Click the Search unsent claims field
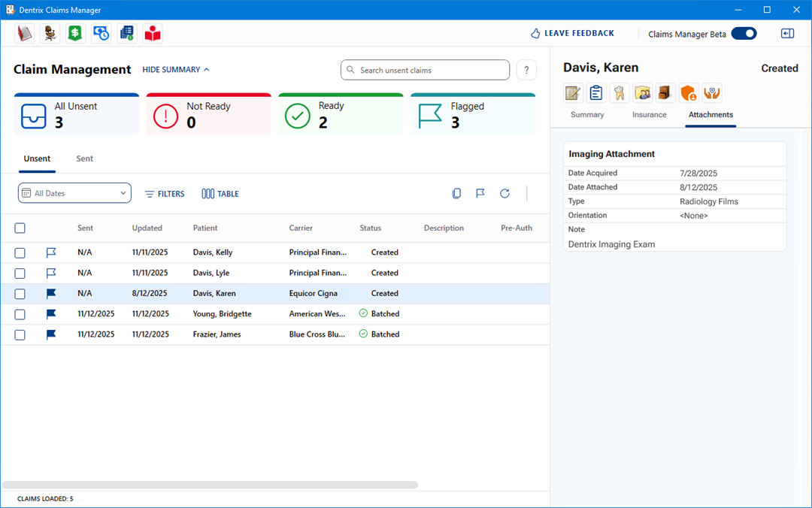Image resolution: width=812 pixels, height=508 pixels. (x=426, y=70)
